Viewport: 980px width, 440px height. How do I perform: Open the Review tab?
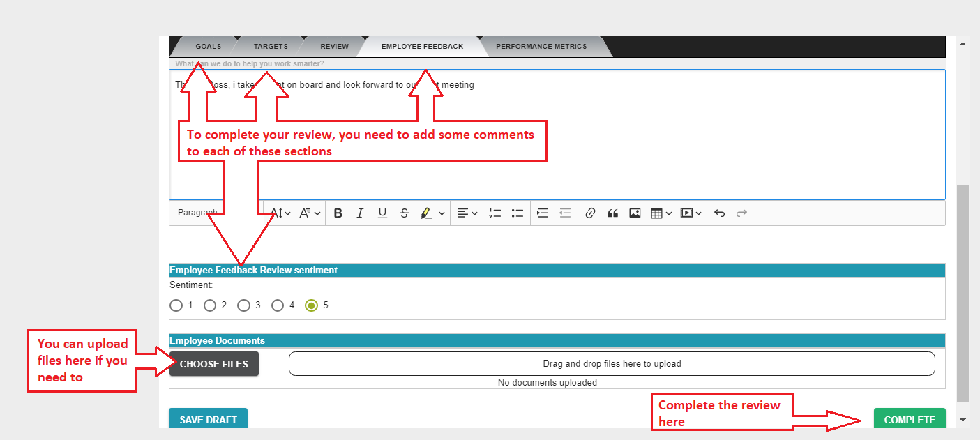[x=334, y=47]
